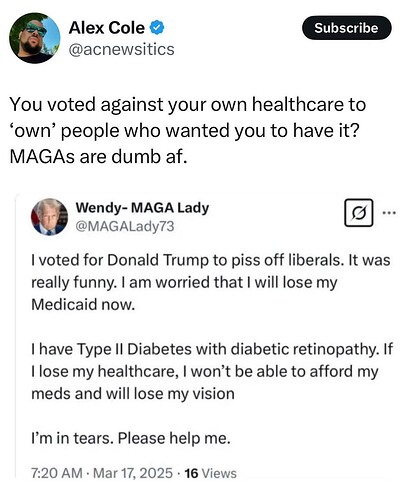Viewport: 409px width, 500px height.
Task: Select the Mar 17, 2025 date
Action: pos(133,473)
